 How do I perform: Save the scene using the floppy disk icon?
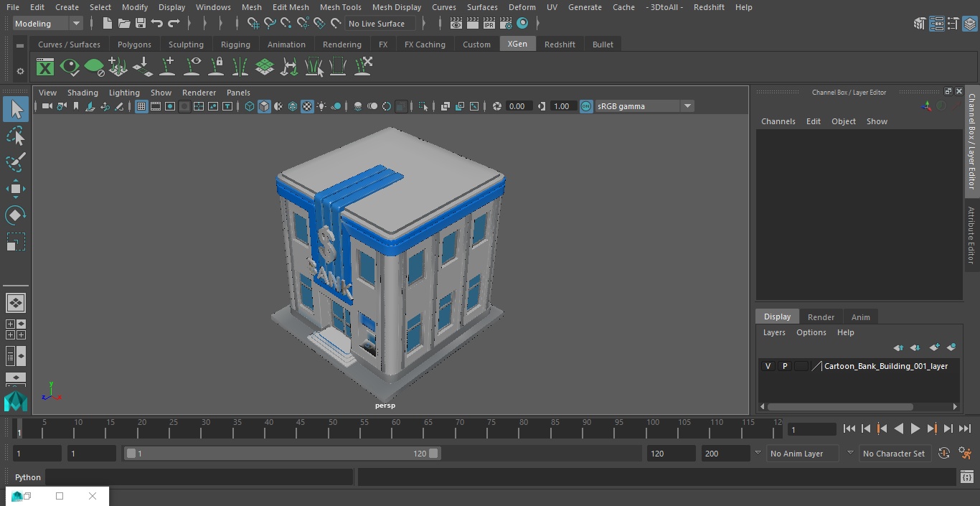(141, 24)
